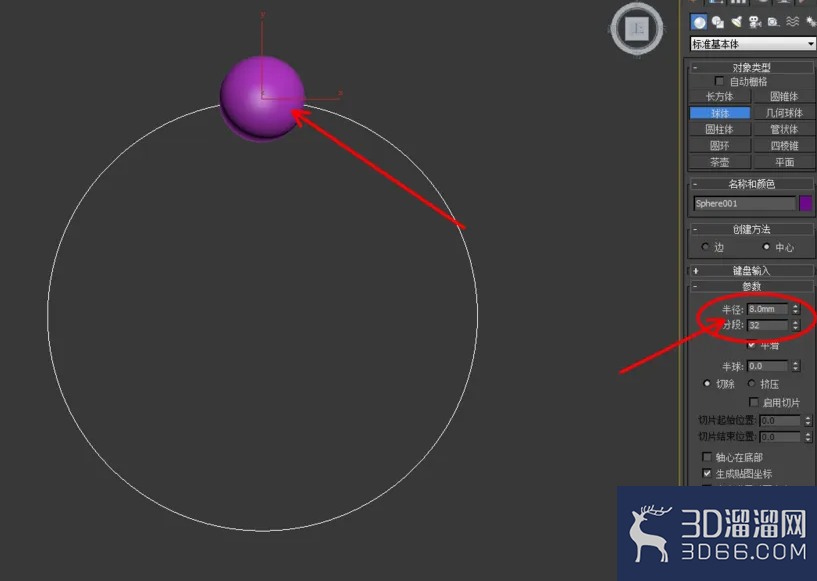Click the 切片起始位置 value field
817x581 pixels.
(780, 421)
